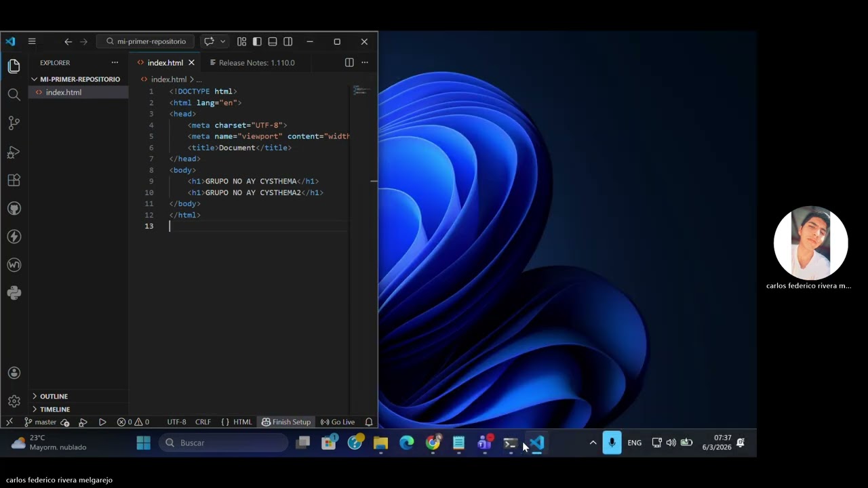868x488 pixels.
Task: Select index.html in the Explorer tree
Action: pos(79,92)
